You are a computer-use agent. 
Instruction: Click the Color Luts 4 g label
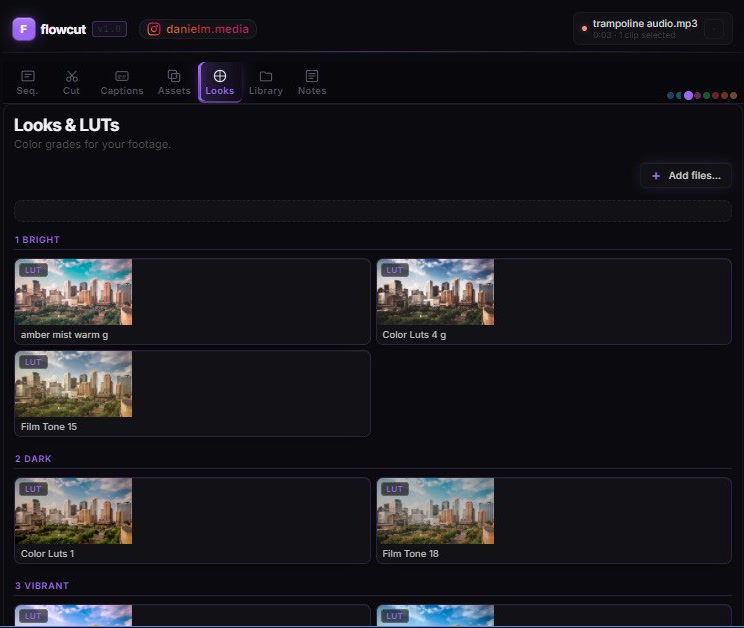pyautogui.click(x=414, y=335)
